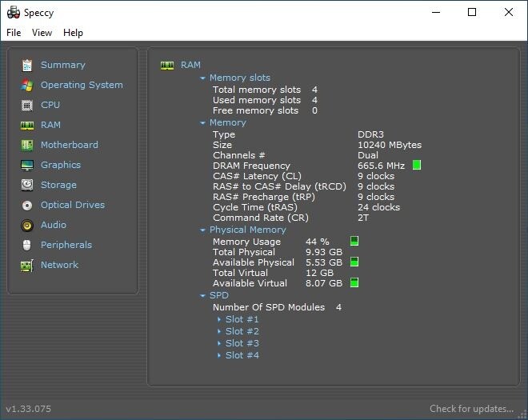
Task: Collapse the Memory section
Action: coord(202,123)
